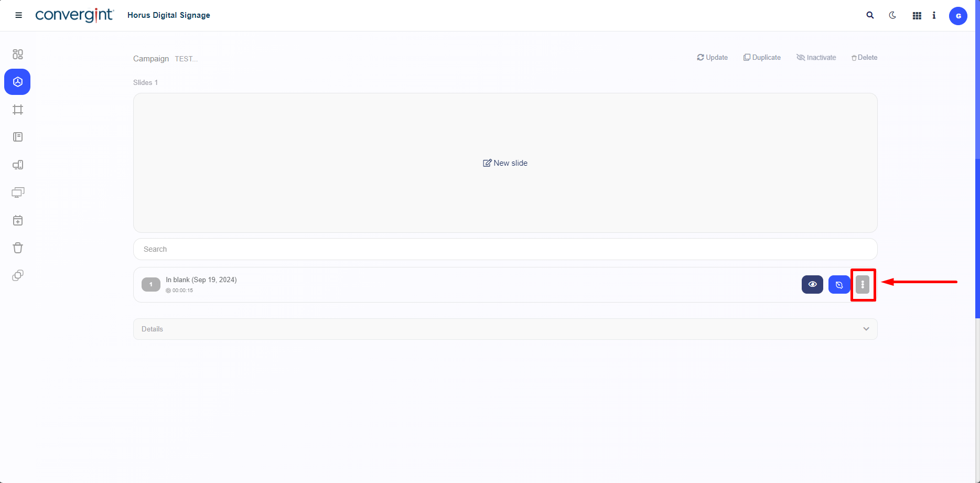Inactivate the campaign

(816, 58)
